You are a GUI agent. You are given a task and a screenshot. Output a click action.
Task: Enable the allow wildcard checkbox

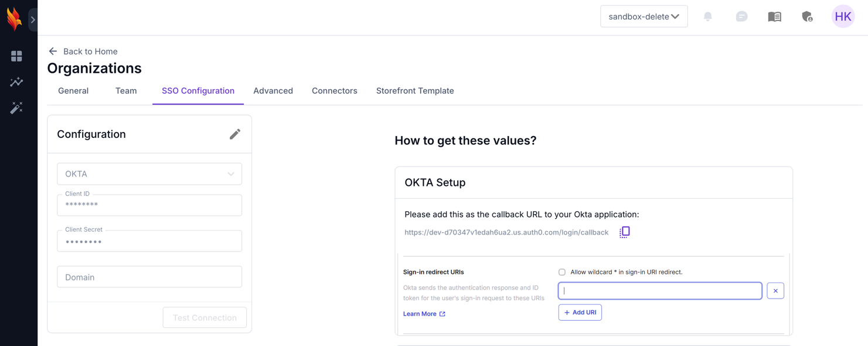click(x=562, y=272)
